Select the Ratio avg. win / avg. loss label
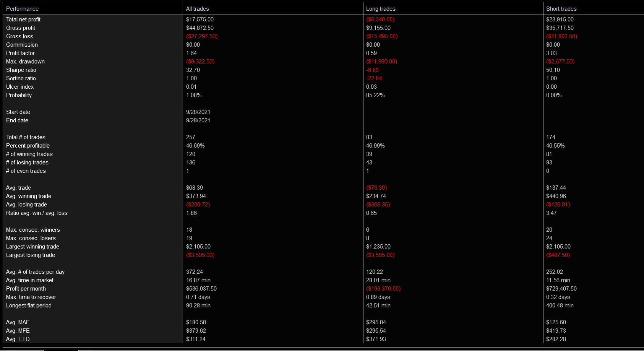Screen dimensions: 644x351 coord(37,213)
